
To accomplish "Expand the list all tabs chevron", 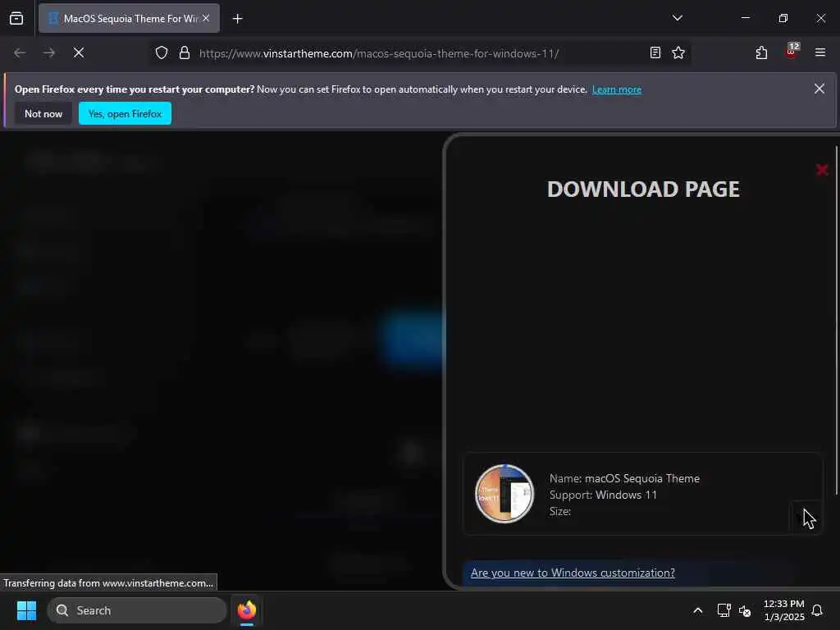I will click(x=677, y=18).
